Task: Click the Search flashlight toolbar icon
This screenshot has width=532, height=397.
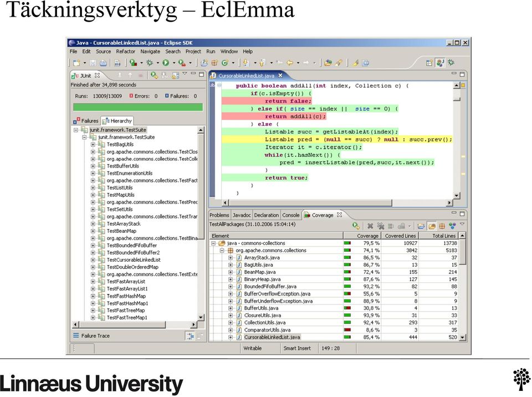Action: click(338, 63)
